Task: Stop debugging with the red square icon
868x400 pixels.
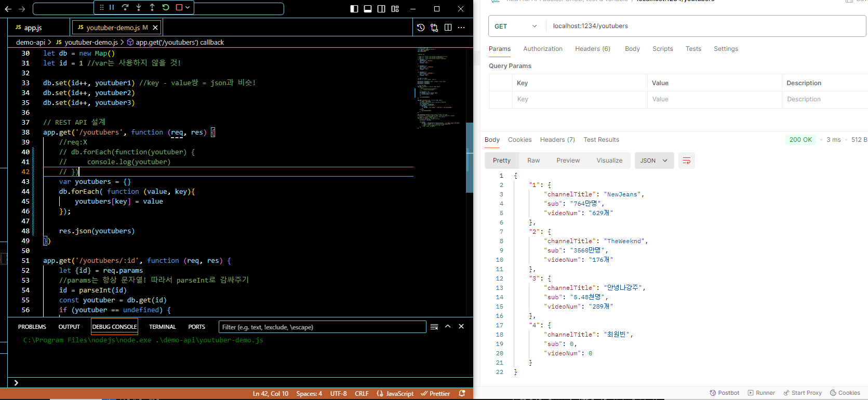Action: click(179, 7)
